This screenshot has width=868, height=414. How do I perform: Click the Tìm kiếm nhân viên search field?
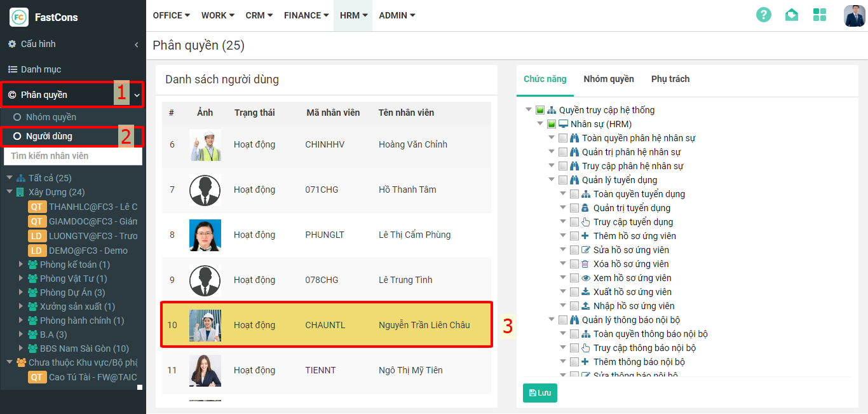click(x=73, y=156)
